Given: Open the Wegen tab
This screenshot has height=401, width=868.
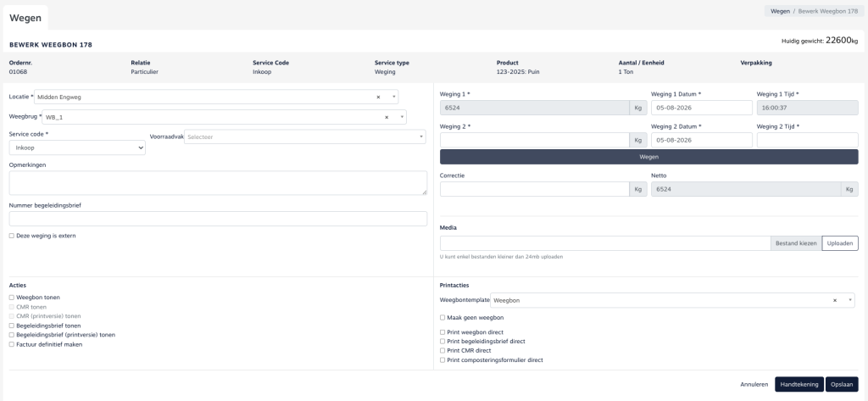Looking at the screenshot, I should point(25,18).
